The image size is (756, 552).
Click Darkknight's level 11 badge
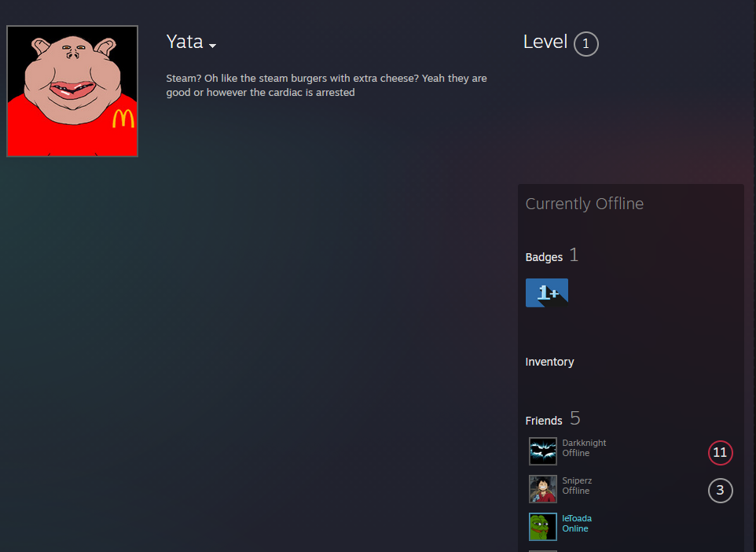721,453
